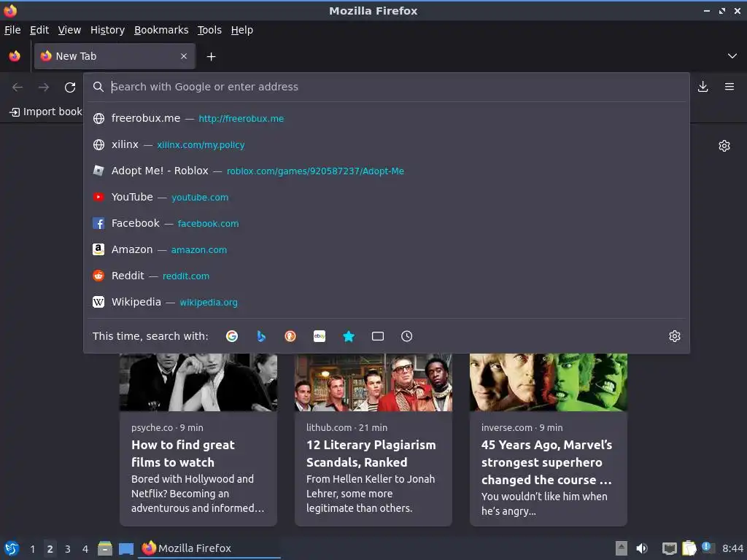Open the Tools menu

(209, 30)
